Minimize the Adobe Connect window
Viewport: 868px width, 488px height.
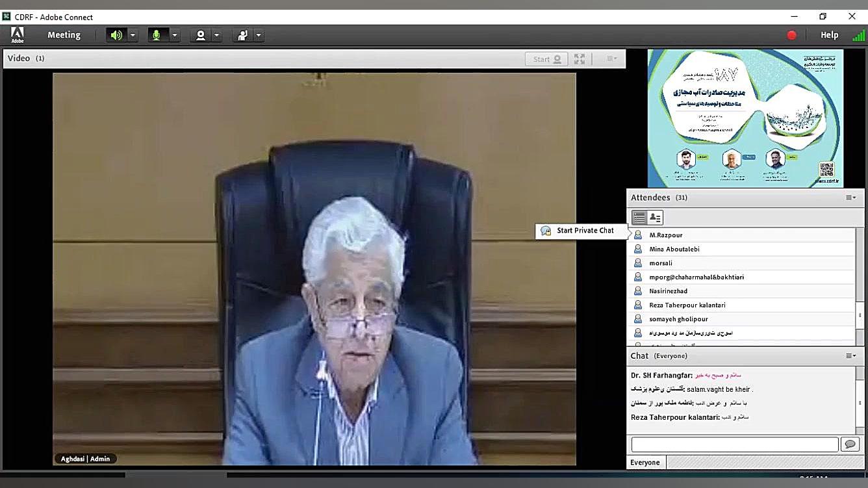(x=794, y=16)
